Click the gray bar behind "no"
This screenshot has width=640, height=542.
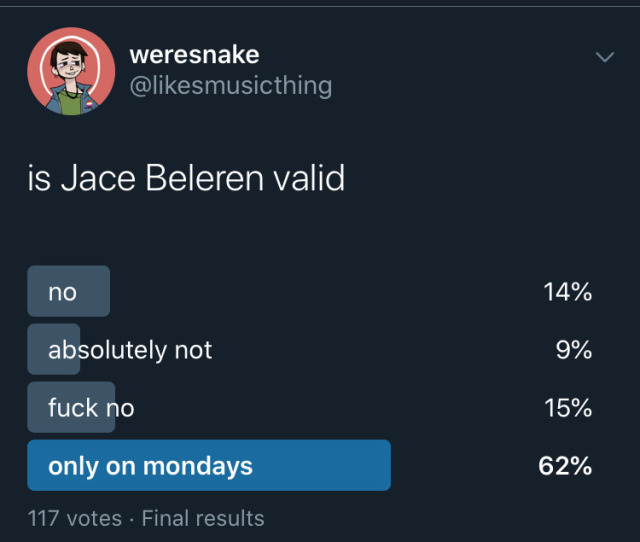(x=69, y=291)
